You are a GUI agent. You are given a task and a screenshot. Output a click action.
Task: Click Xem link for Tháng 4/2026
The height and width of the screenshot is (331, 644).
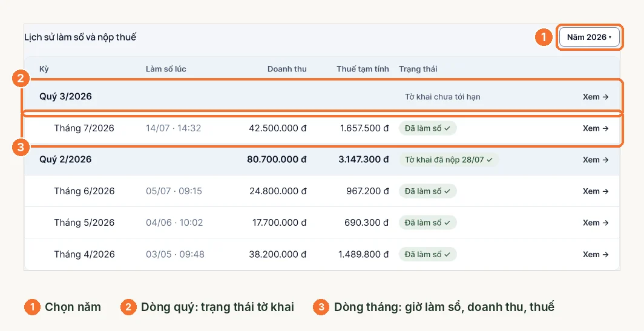(x=596, y=254)
